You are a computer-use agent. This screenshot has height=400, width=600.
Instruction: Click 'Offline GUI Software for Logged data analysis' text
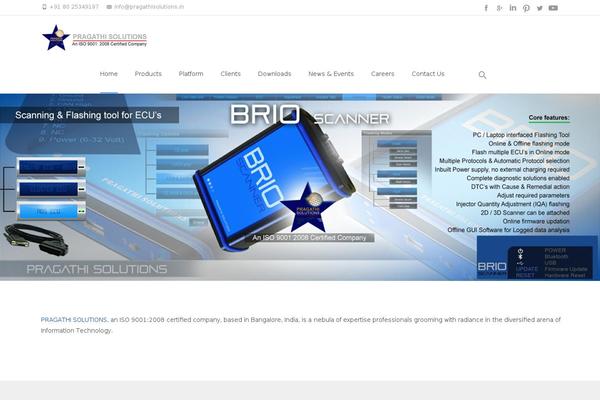tap(508, 230)
